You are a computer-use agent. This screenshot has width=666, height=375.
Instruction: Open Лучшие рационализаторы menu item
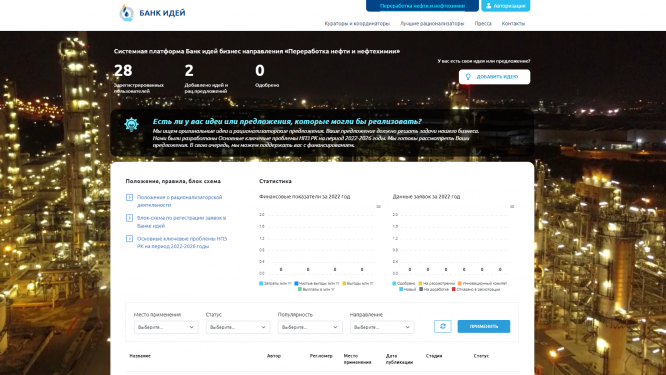432,24
